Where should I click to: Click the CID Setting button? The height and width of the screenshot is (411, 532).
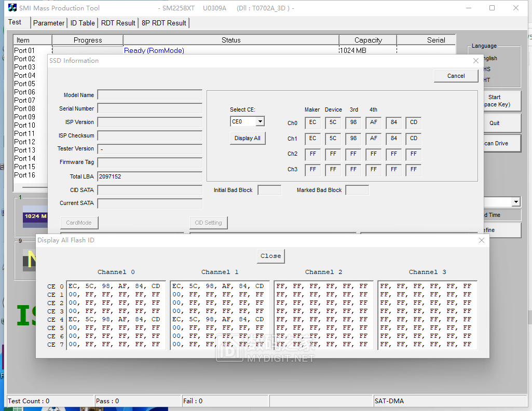[x=208, y=223]
